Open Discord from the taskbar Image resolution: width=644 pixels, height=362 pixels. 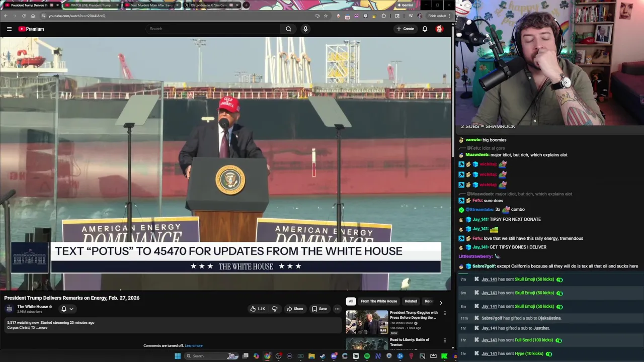[334, 356]
